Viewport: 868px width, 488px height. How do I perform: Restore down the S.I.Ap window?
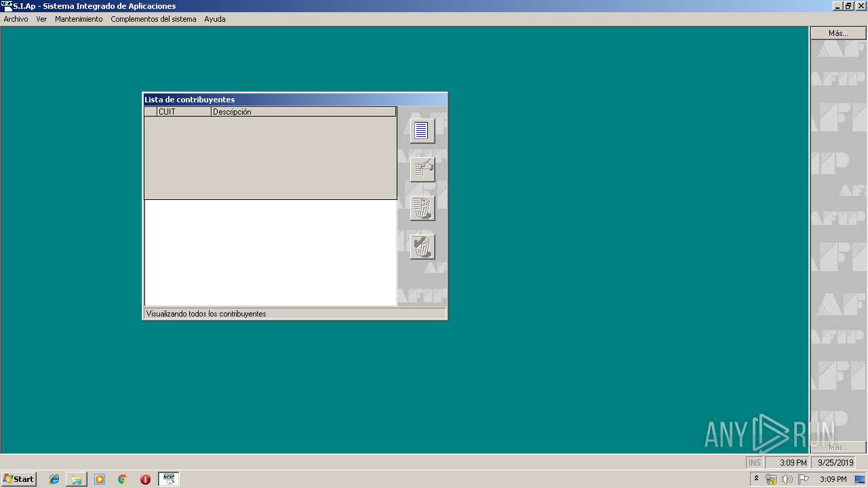(848, 6)
